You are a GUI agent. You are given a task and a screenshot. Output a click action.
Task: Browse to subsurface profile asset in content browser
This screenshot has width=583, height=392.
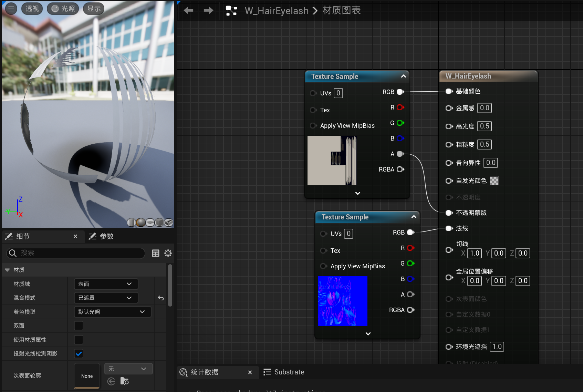pos(124,381)
